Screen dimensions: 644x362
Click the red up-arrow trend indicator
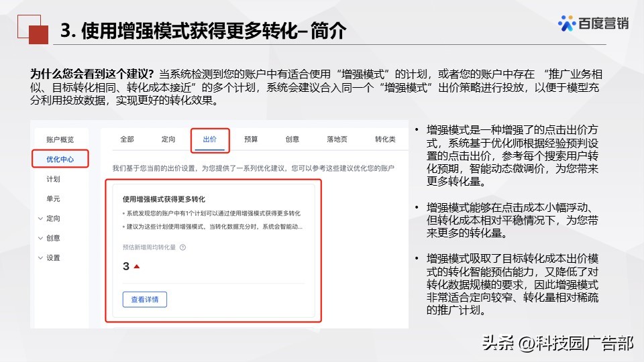pyautogui.click(x=137, y=267)
